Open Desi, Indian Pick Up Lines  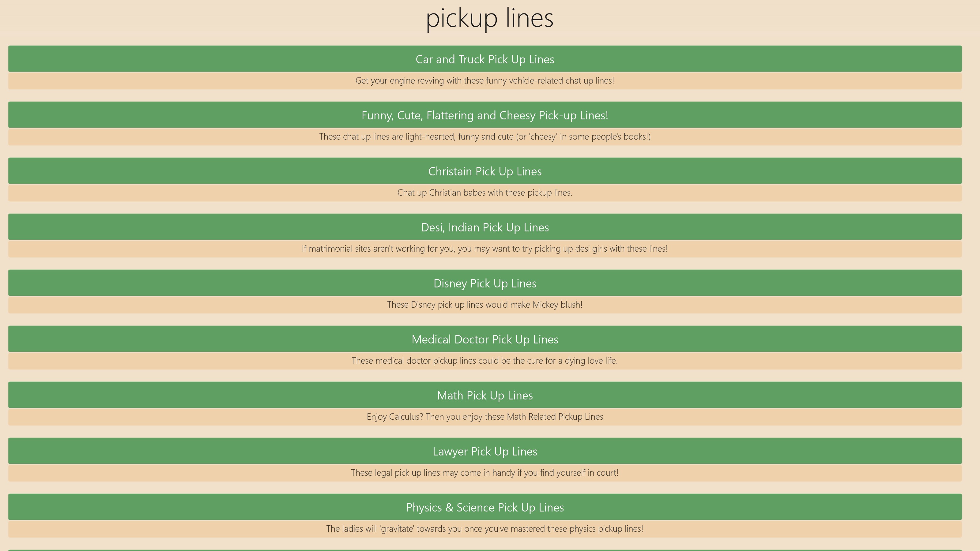485,227
